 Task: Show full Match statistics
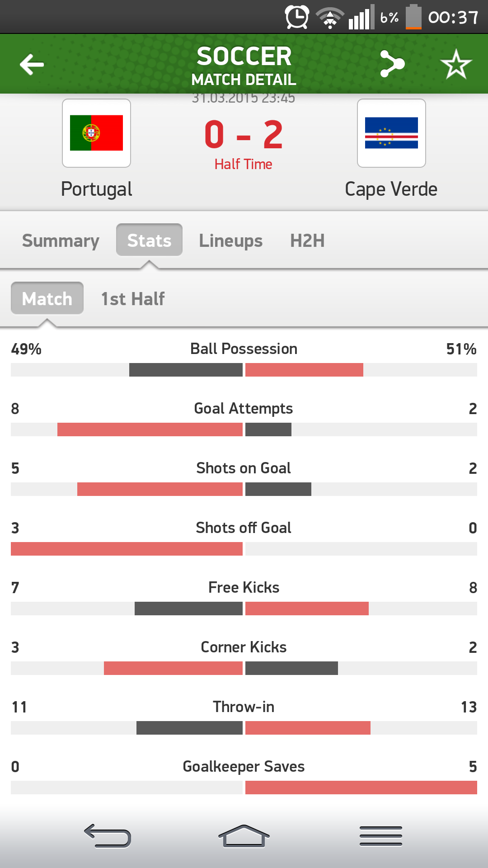[x=47, y=298]
